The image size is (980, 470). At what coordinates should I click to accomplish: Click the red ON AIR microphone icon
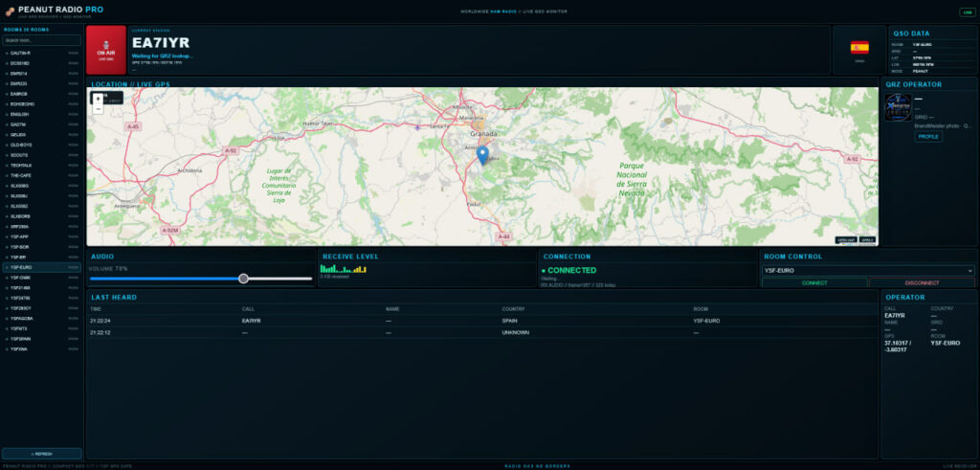tap(105, 45)
